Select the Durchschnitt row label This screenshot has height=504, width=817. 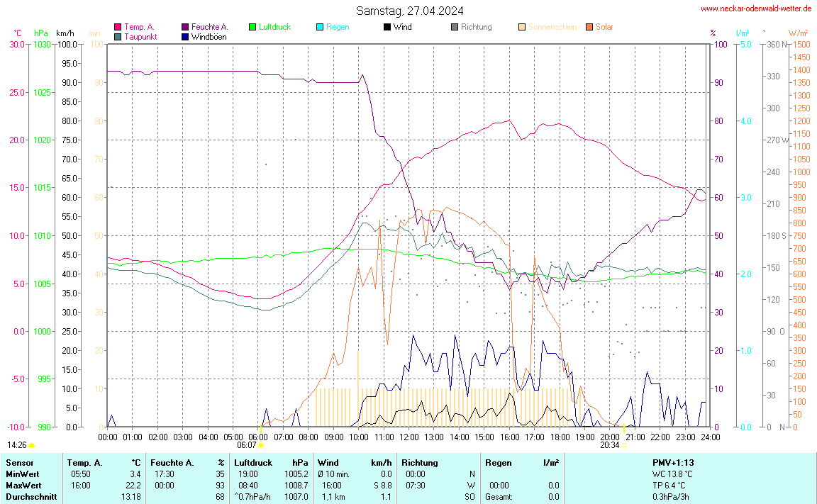pyautogui.click(x=30, y=497)
